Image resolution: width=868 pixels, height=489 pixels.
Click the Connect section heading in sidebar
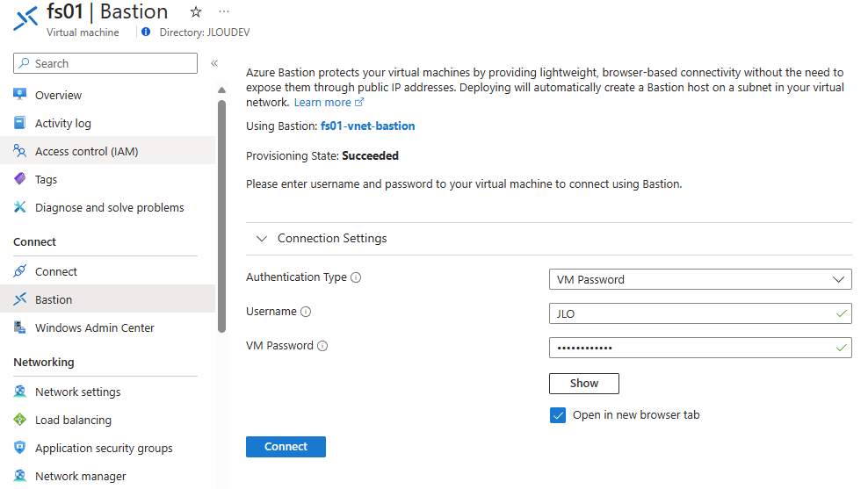click(34, 242)
